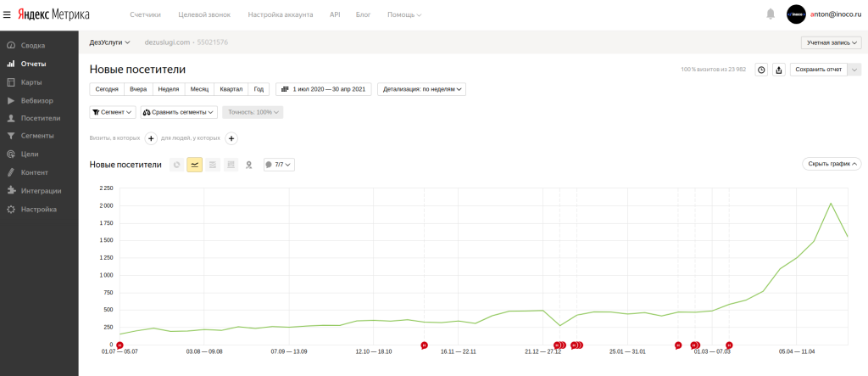Click the notifications bell icon
This screenshot has width=868, height=376.
point(771,14)
